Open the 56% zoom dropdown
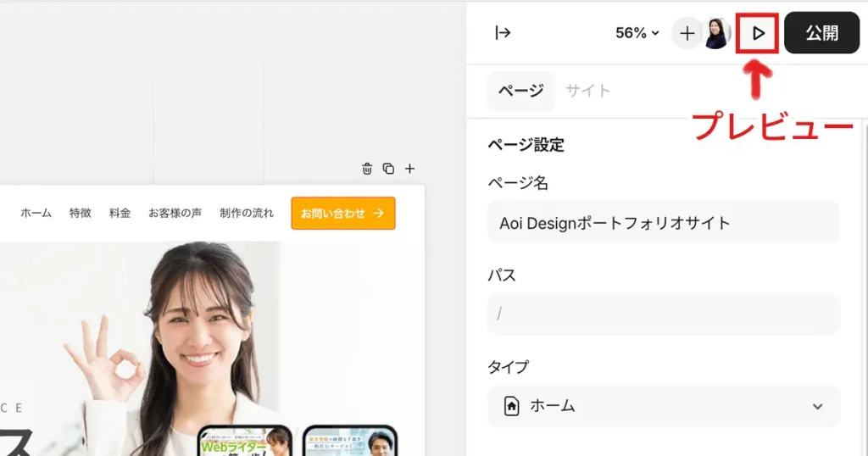868x456 pixels. tap(637, 33)
